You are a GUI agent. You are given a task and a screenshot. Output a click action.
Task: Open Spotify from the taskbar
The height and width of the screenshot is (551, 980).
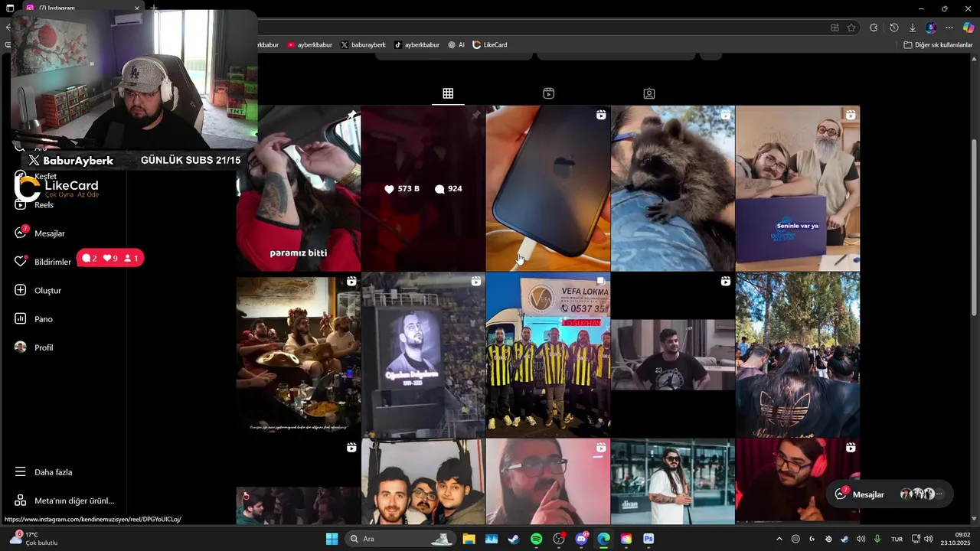click(536, 539)
